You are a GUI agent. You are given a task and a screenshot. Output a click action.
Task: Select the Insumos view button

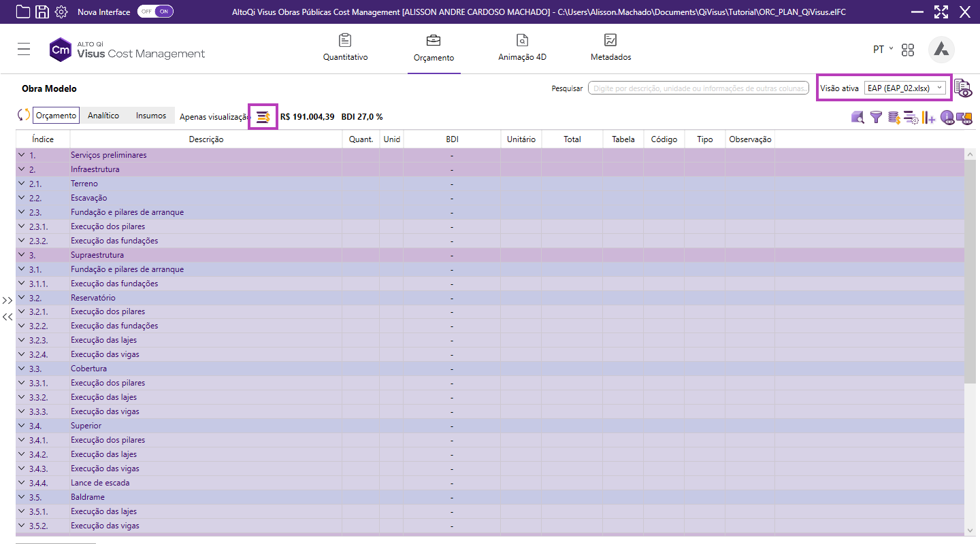click(x=151, y=116)
